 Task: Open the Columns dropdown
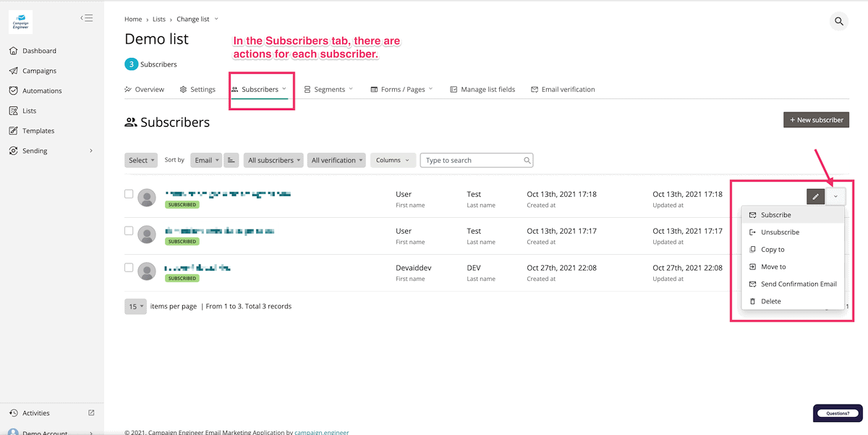(x=393, y=160)
